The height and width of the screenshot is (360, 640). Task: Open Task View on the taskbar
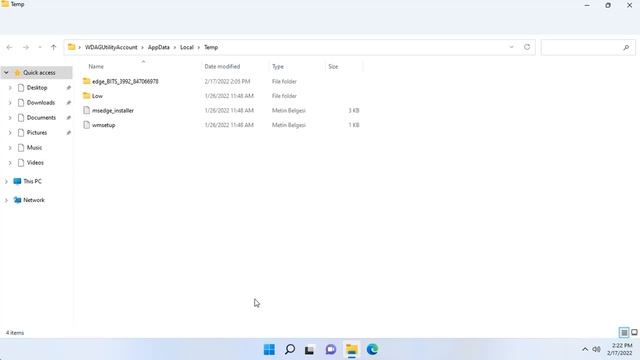pyautogui.click(x=309, y=350)
